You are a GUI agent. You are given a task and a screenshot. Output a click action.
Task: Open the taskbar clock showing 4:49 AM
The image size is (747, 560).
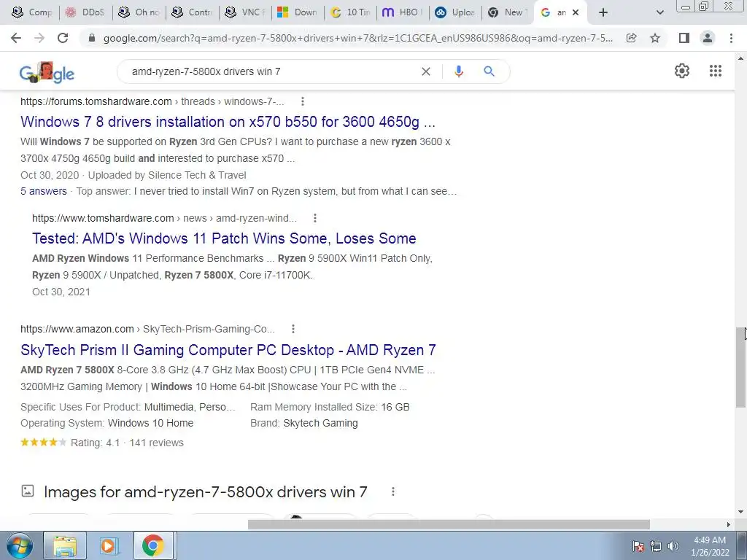710,546
